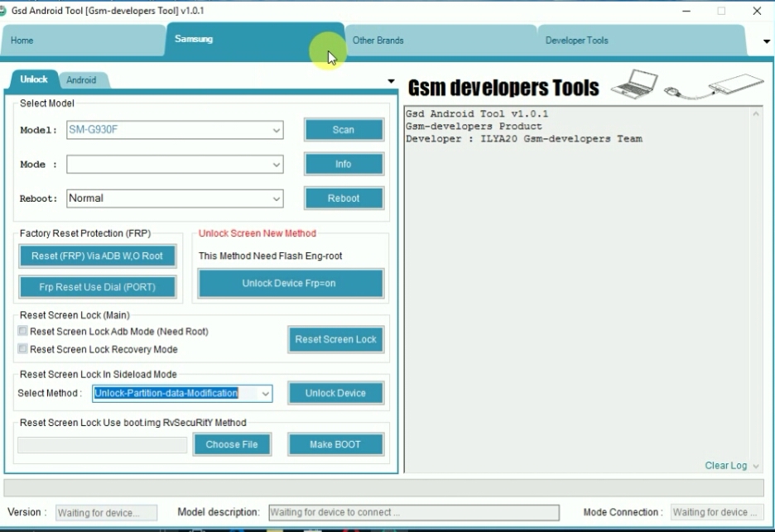Click the Scan button
775x532 pixels.
pyautogui.click(x=344, y=130)
